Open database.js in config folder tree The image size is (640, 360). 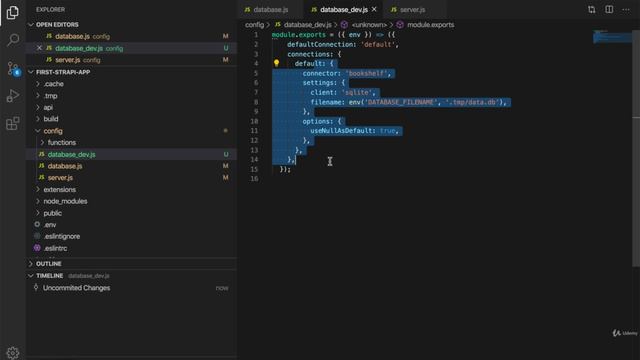(x=65, y=166)
